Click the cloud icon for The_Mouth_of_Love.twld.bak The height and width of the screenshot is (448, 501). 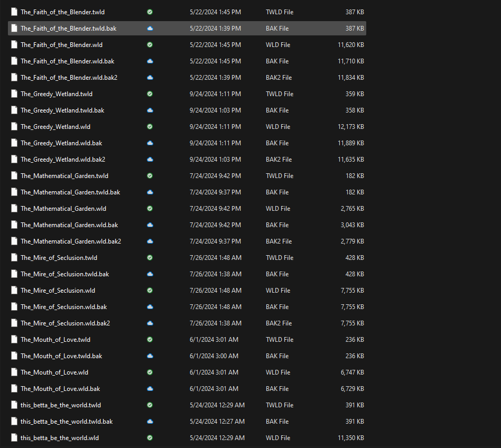click(150, 356)
